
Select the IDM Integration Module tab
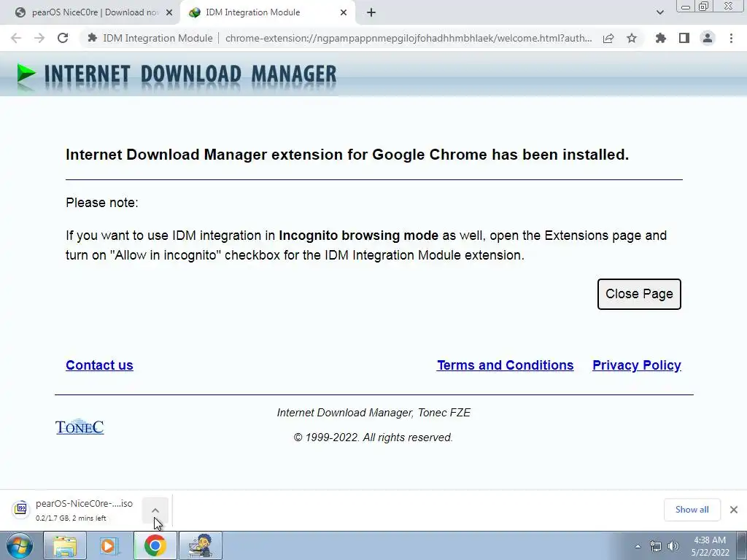coord(267,12)
